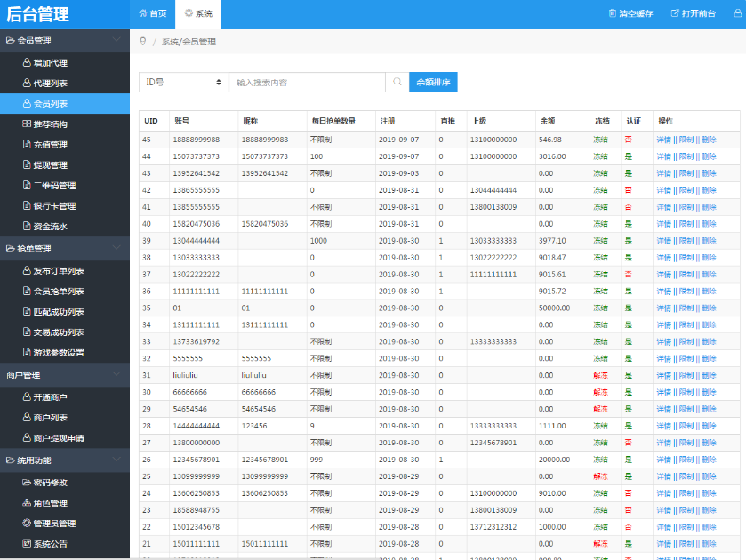Image resolution: width=746 pixels, height=560 pixels.
Task: Click the user icon beside 会员列表
Action: pos(27,103)
